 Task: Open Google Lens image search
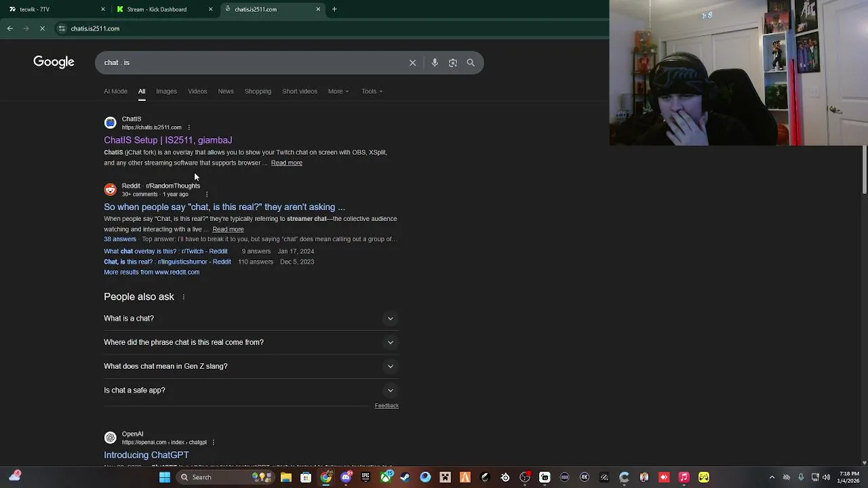click(452, 62)
